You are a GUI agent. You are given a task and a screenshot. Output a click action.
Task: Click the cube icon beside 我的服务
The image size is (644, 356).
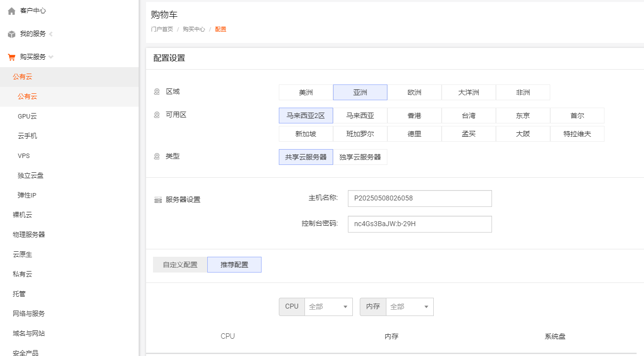[x=12, y=34]
